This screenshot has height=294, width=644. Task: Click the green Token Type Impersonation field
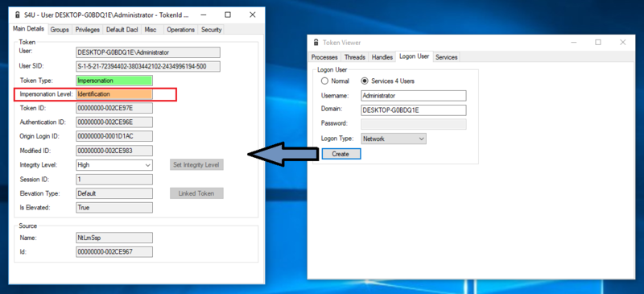(x=114, y=81)
